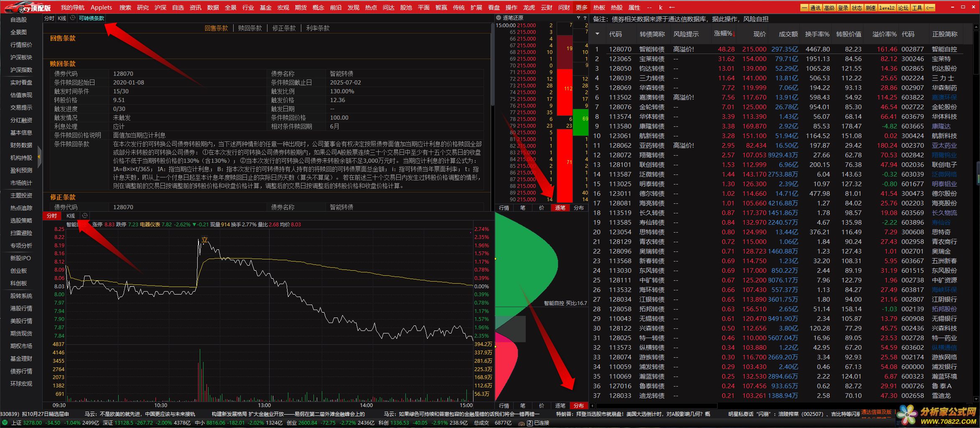Click the level2 toolbar button
This screenshot has height=428, width=980.
click(887, 8)
